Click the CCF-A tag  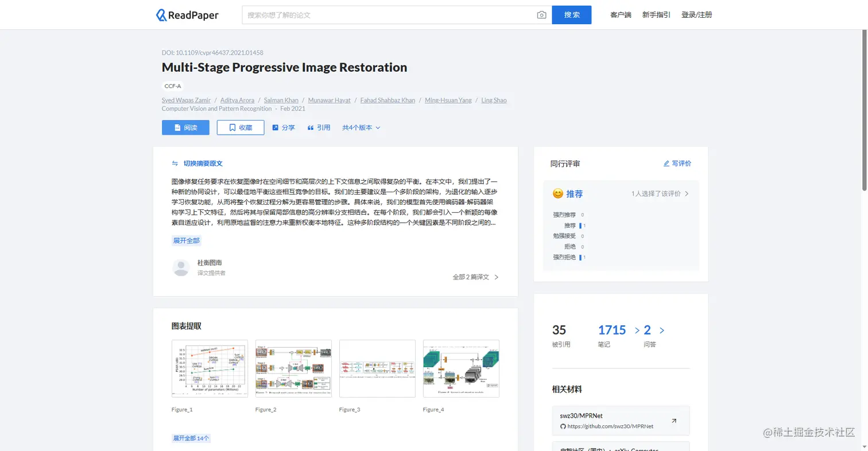[x=173, y=87]
